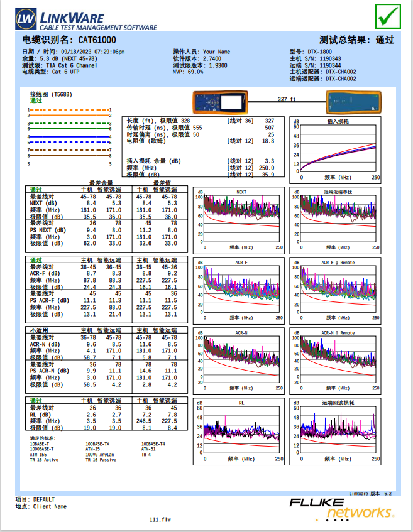Click the 电缆类型 Cat 6 UTP line
This screenshot has width=413, height=532.
[x=51, y=72]
